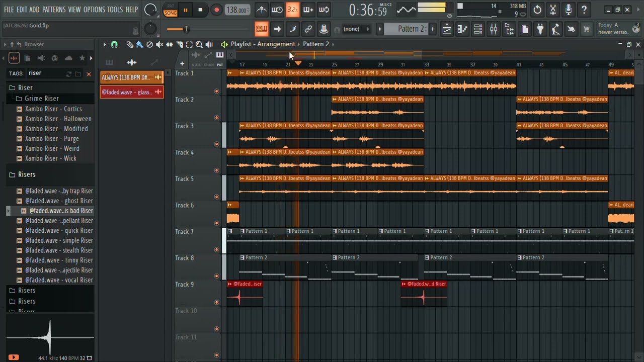Open the OPTIONS menu
The image size is (644, 362).
pos(94,10)
